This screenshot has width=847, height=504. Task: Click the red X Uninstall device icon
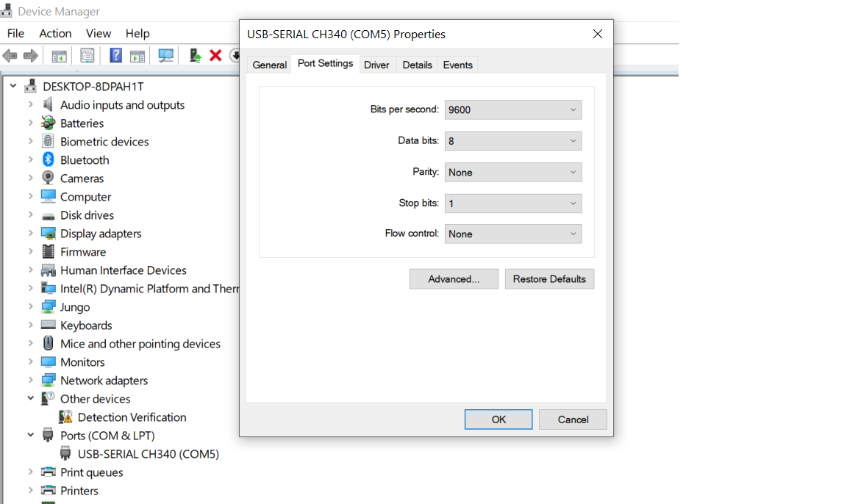click(x=215, y=56)
